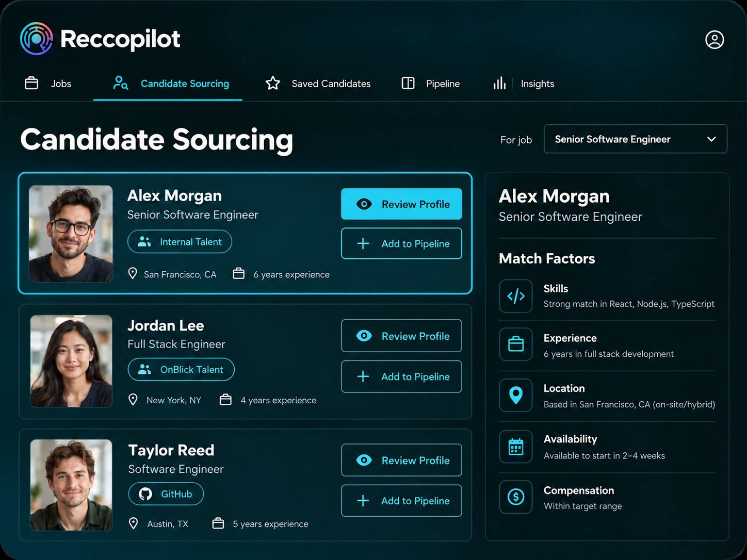This screenshot has height=560, width=747.
Task: Click the Skills code-brackets icon
Action: pyautogui.click(x=516, y=296)
